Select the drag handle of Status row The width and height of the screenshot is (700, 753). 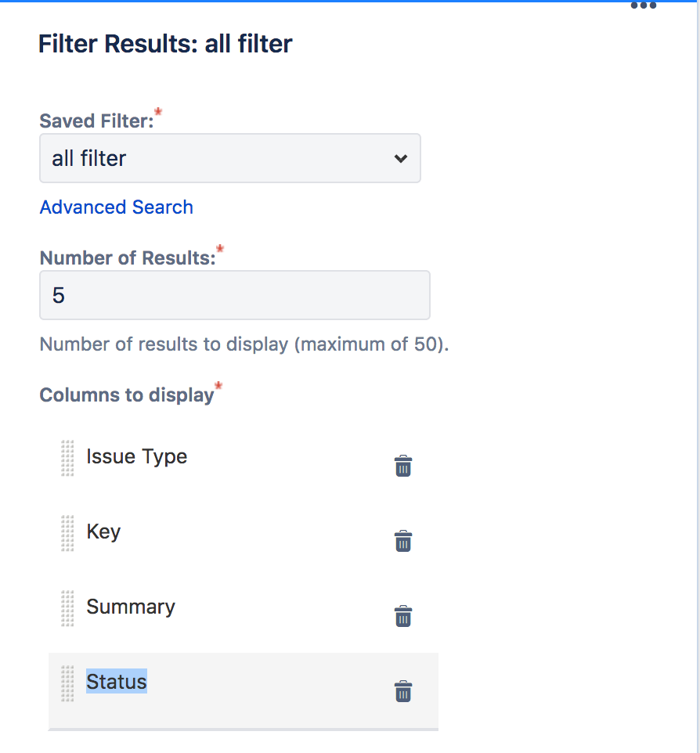67,683
